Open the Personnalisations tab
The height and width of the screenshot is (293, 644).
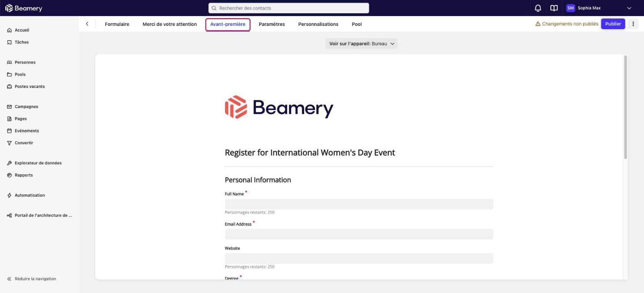click(x=318, y=24)
